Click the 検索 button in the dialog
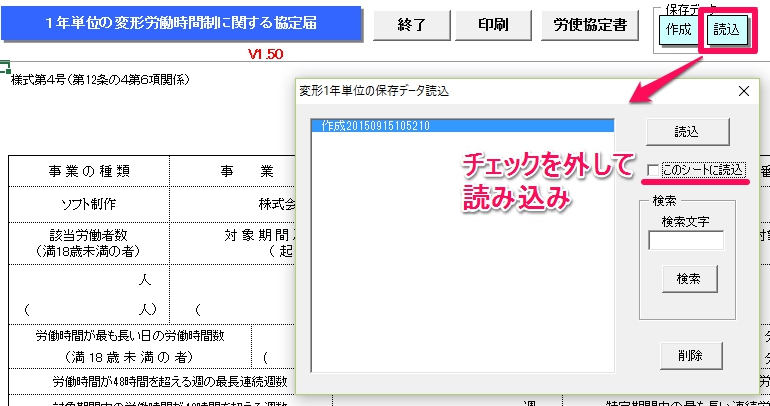Image resolution: width=770 pixels, height=406 pixels. click(x=689, y=279)
